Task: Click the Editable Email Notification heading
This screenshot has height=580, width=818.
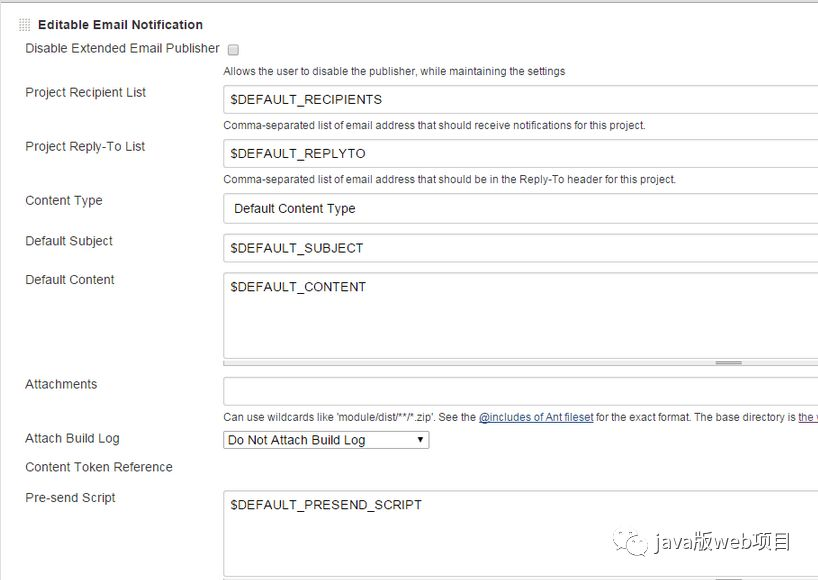Action: tap(120, 25)
